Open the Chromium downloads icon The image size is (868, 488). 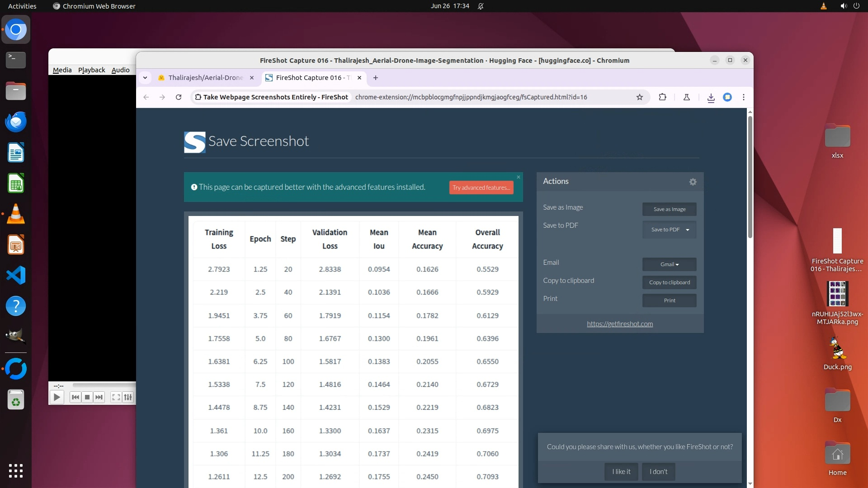(x=711, y=97)
